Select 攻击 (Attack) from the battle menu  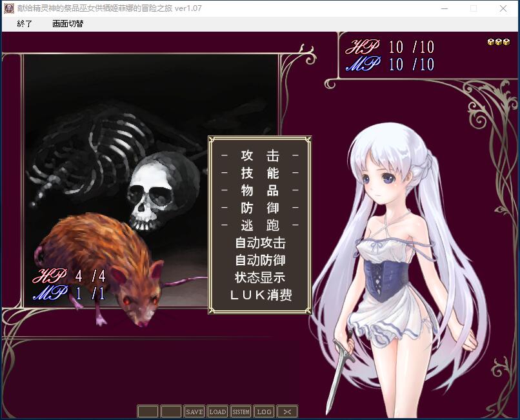pos(259,156)
